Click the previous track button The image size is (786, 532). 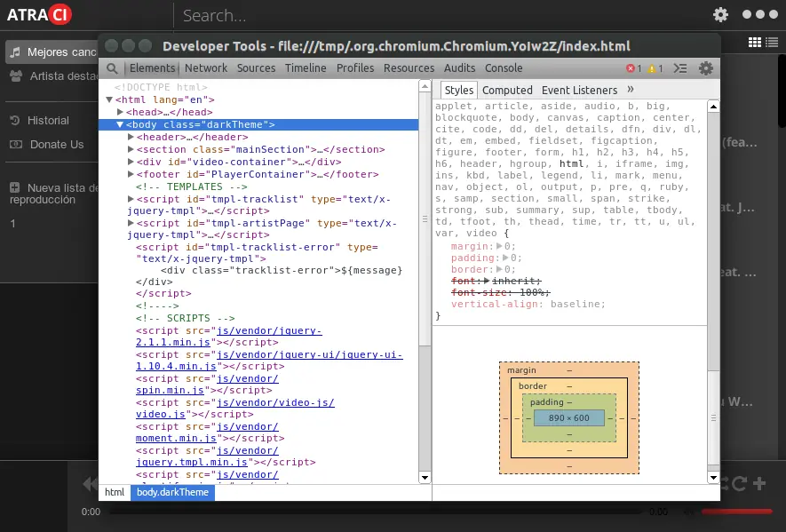pos(91,484)
